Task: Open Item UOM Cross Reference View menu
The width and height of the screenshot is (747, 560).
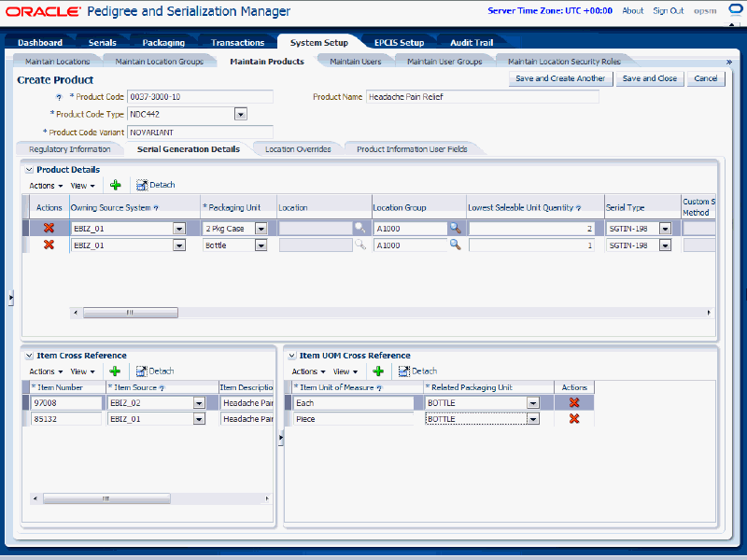Action: pyautogui.click(x=345, y=371)
